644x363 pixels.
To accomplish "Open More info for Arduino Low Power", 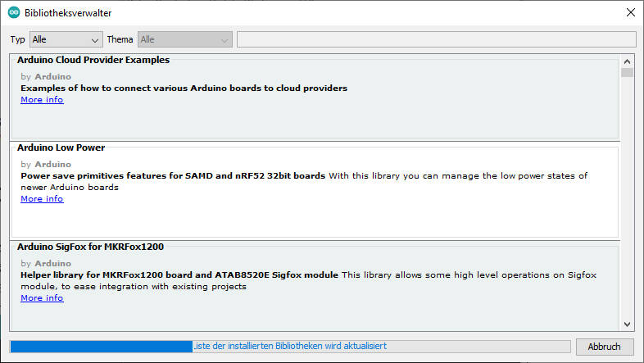I will point(42,199).
